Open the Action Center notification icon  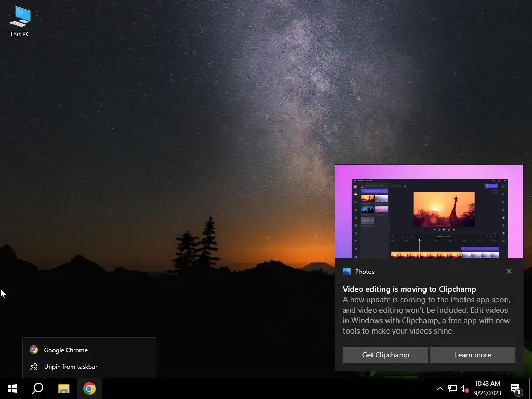tap(515, 389)
